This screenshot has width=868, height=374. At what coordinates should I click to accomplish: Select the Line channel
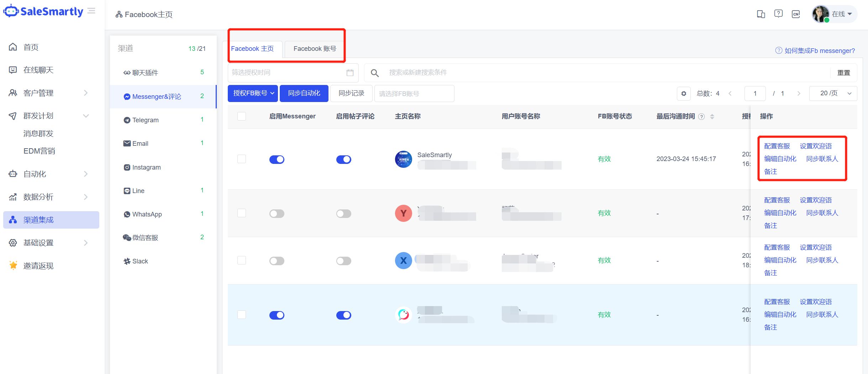pos(163,191)
